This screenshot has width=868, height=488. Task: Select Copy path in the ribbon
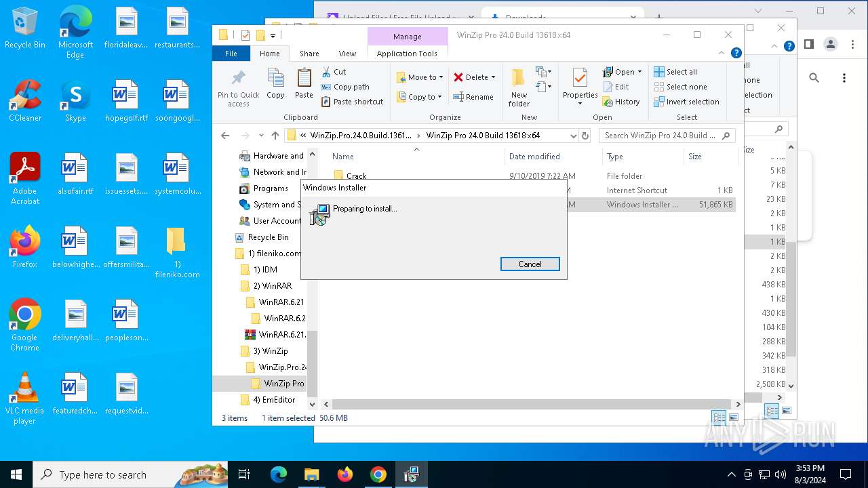pyautogui.click(x=345, y=87)
